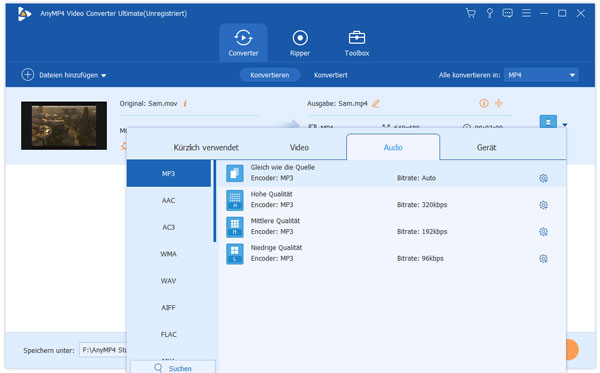The width and height of the screenshot is (600, 373).
Task: Click the info icon beside Sam.mov
Action: click(x=185, y=103)
